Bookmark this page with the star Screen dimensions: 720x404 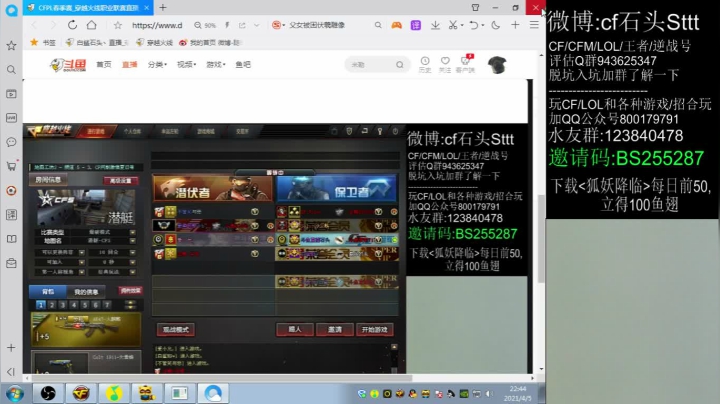coord(118,25)
